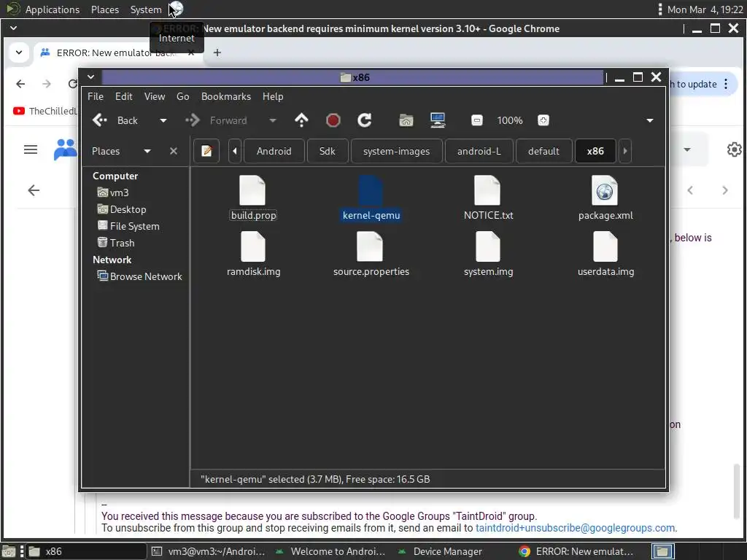
Task: Open File System in sidebar
Action: pos(128,226)
